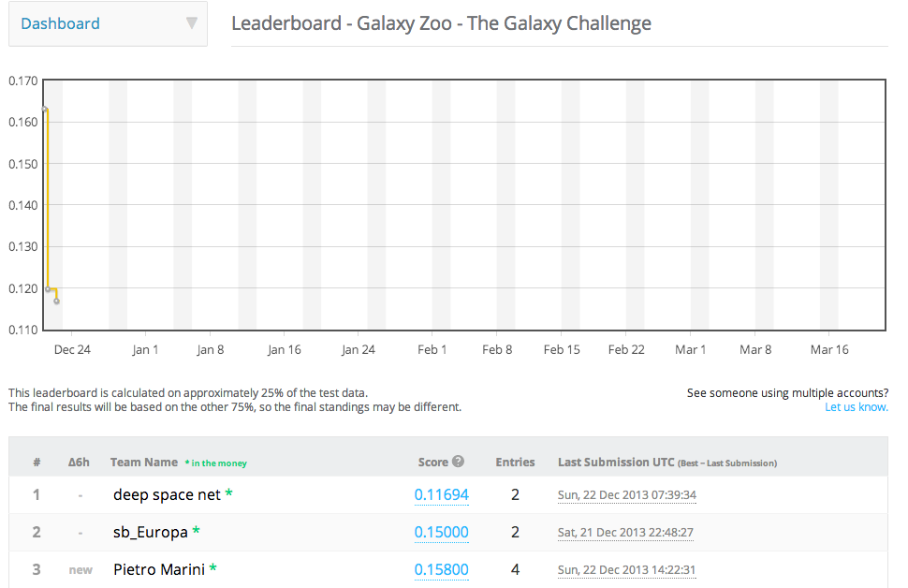The image size is (908, 588).
Task: Click the chart data point near 0.120
Action: click(48, 289)
